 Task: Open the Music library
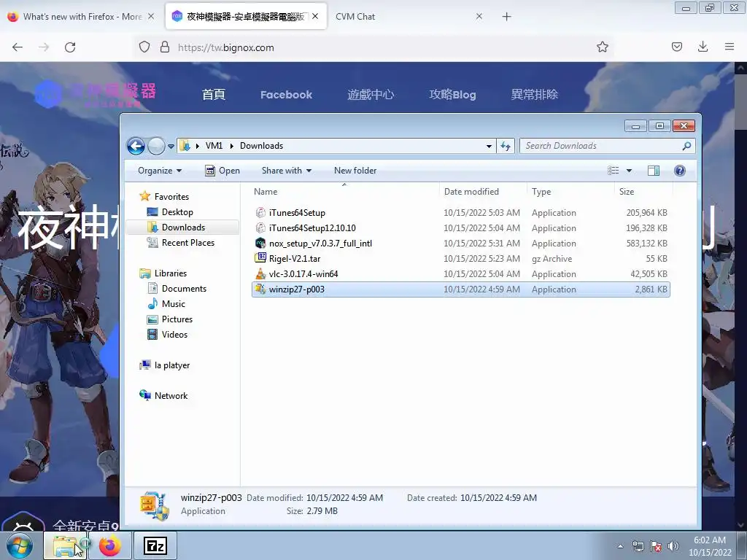tap(173, 304)
